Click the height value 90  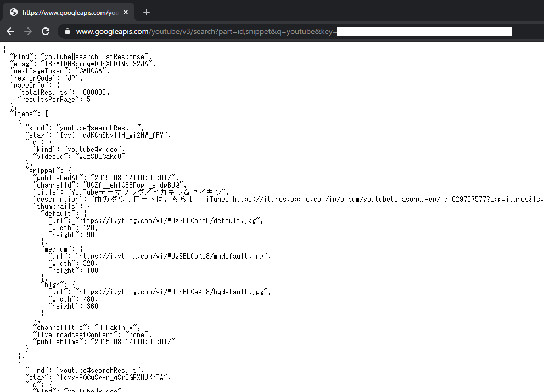[x=91, y=235]
